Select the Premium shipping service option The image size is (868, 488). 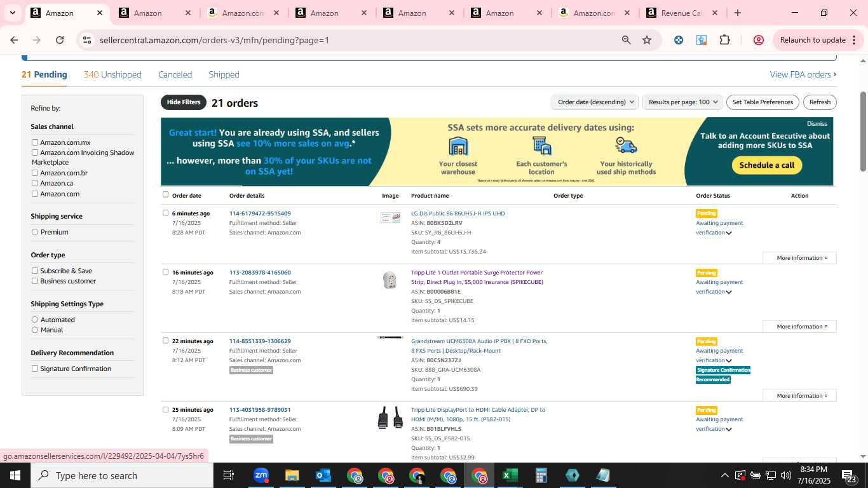(x=35, y=232)
